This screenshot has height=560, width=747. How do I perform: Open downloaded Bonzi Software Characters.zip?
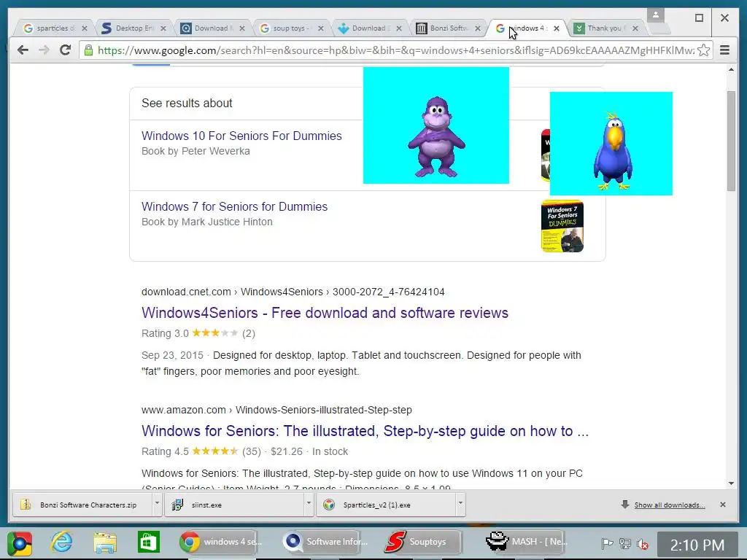[x=82, y=505]
